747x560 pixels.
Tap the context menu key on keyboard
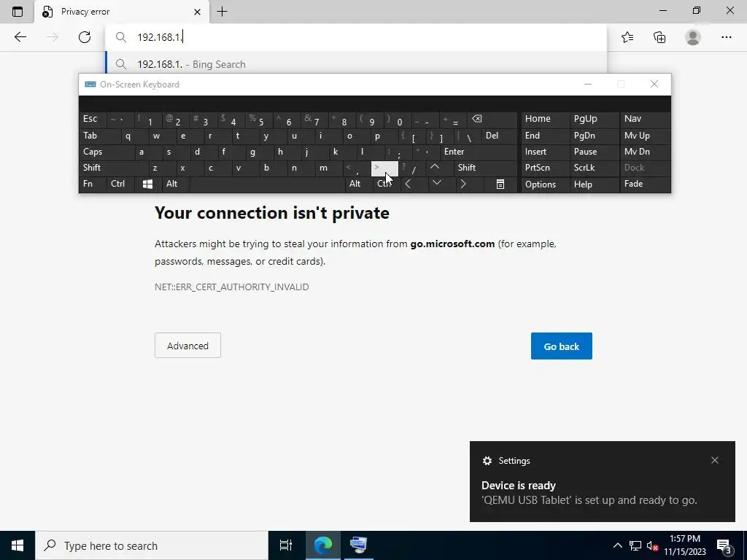(500, 184)
